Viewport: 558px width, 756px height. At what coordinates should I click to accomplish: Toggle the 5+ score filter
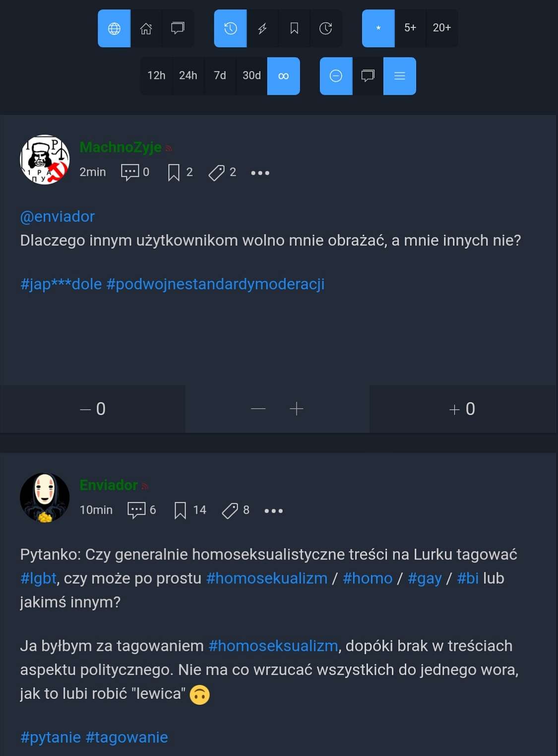coord(410,28)
